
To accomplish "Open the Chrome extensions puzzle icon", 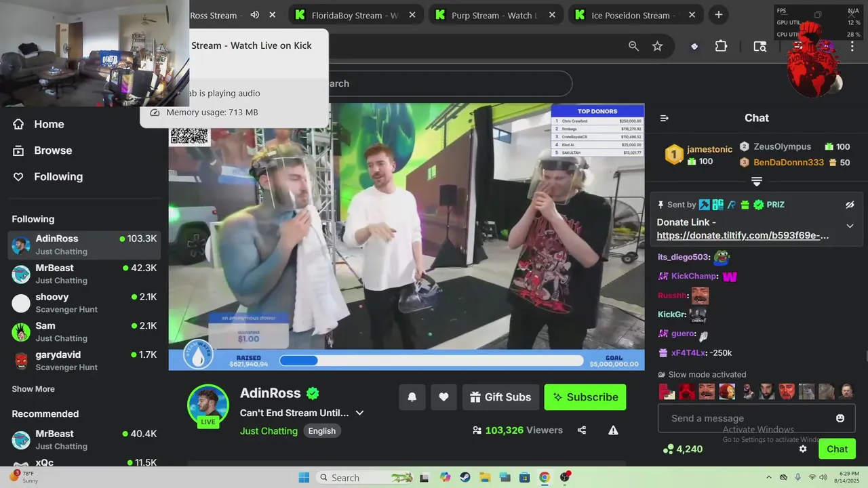I will click(x=721, y=46).
